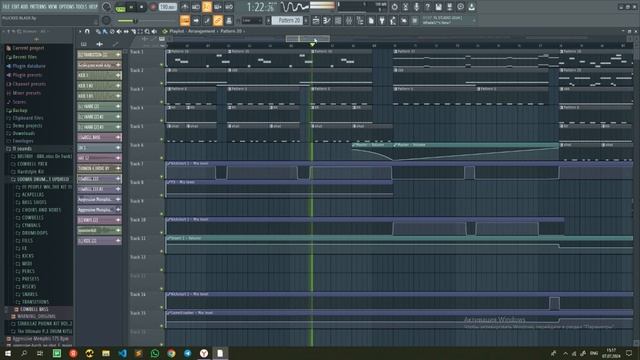Open Chrome from the taskbar
This screenshot has height=360, width=640.
pyautogui.click(x=171, y=353)
